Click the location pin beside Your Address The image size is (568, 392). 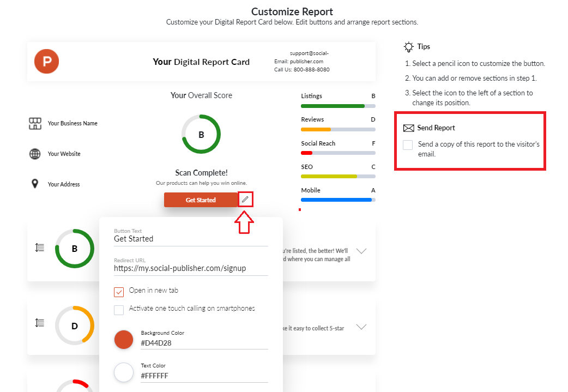pos(35,184)
